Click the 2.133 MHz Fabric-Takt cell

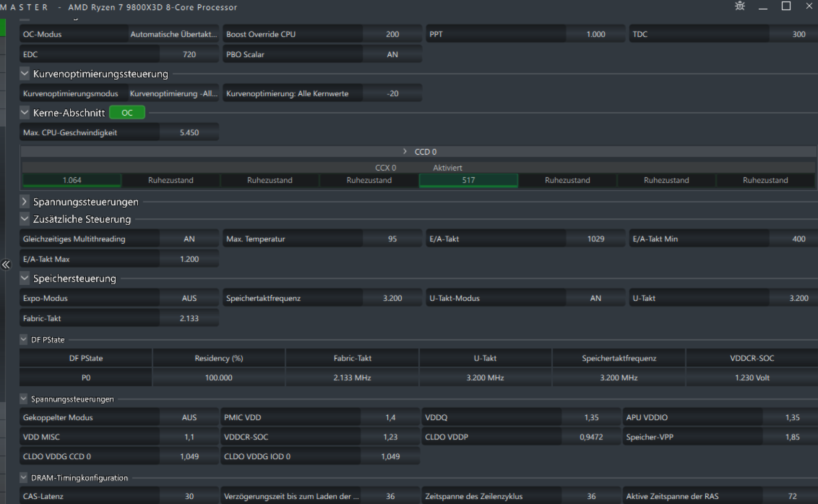pyautogui.click(x=352, y=378)
